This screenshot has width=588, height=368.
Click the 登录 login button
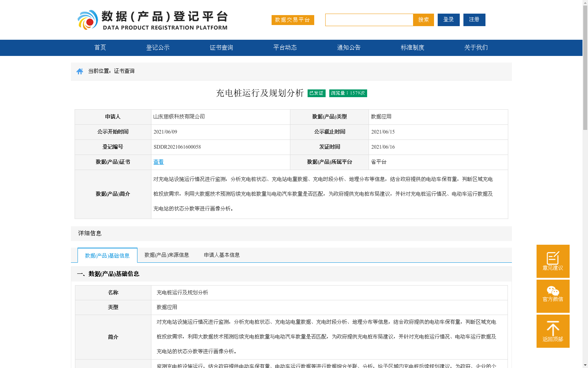coord(448,20)
